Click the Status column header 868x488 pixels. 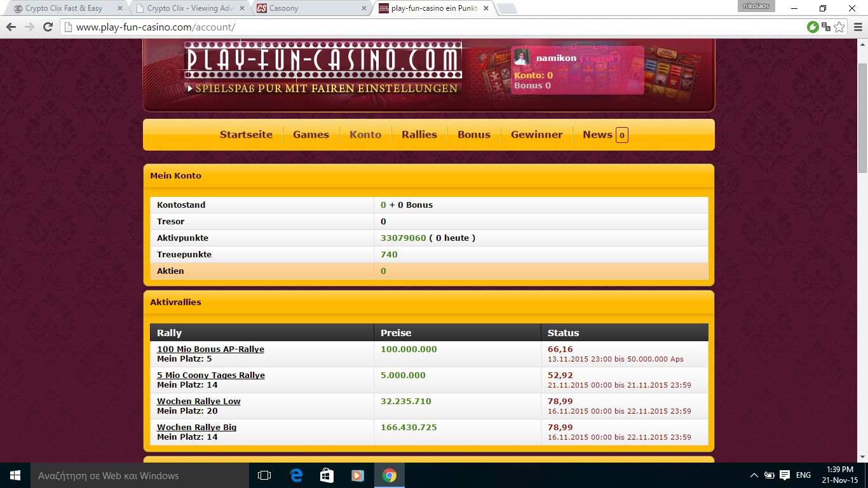pyautogui.click(x=564, y=333)
